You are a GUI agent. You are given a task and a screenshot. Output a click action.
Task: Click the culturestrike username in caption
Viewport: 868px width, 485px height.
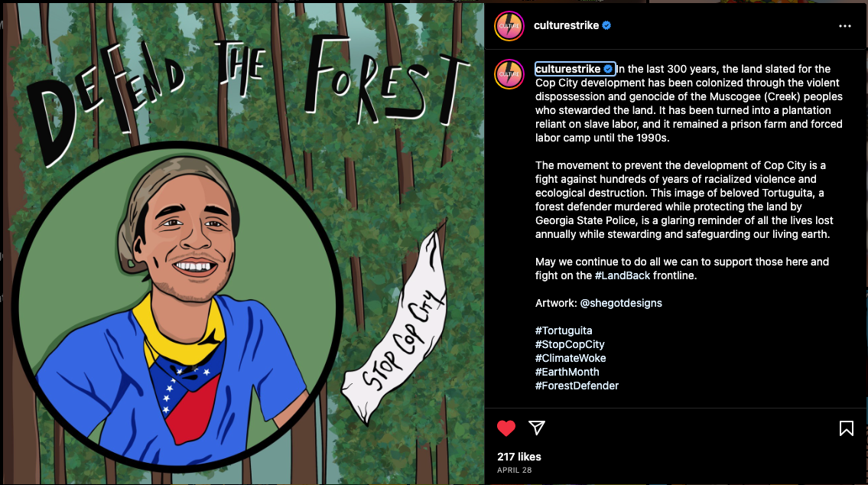click(568, 69)
